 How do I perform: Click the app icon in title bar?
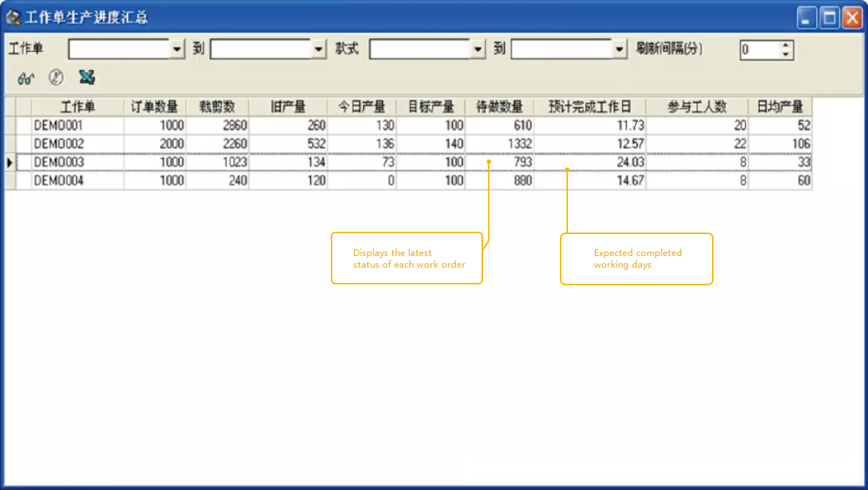[x=12, y=17]
